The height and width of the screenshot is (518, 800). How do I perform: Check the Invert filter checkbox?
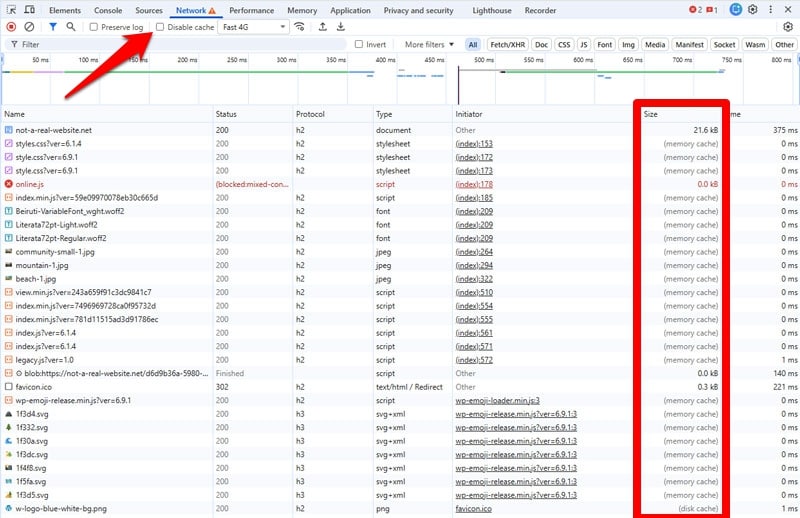[359, 44]
